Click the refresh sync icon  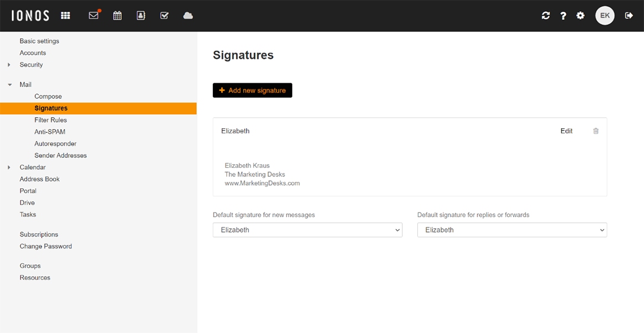point(545,16)
